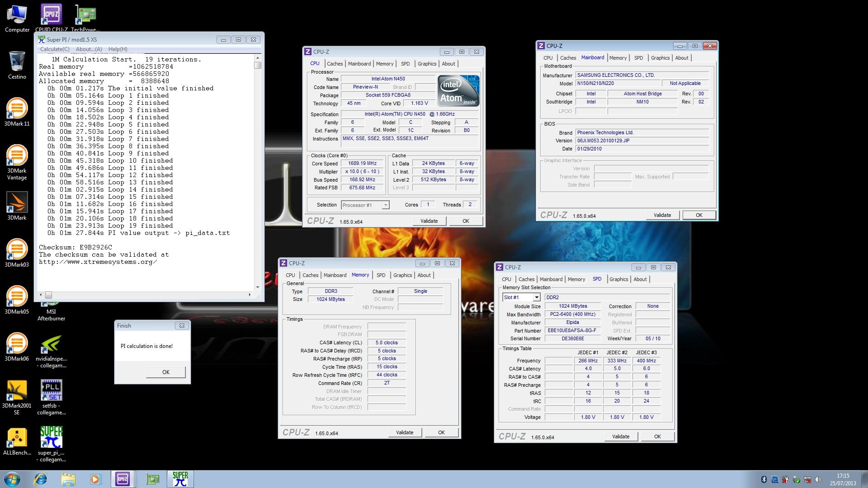Expand the Slot #1 memory slot dropdown
This screenshot has height=488, width=868.
point(536,297)
